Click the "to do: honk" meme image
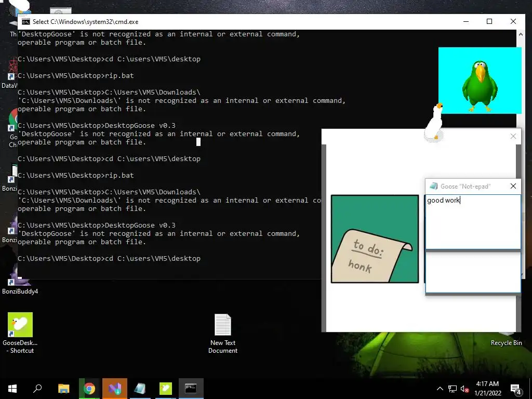Screen dimensions: 532x399 [x=375, y=239]
